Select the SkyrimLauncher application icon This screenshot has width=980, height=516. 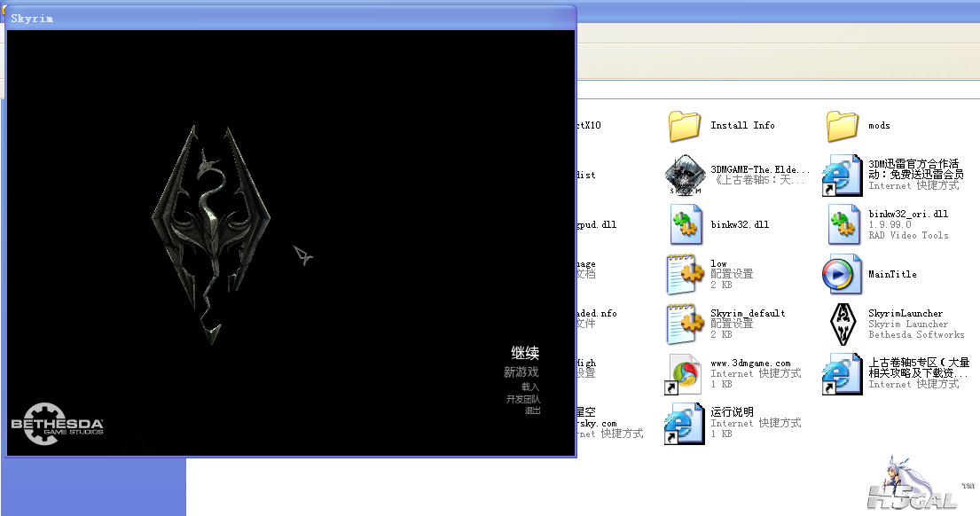tap(843, 324)
